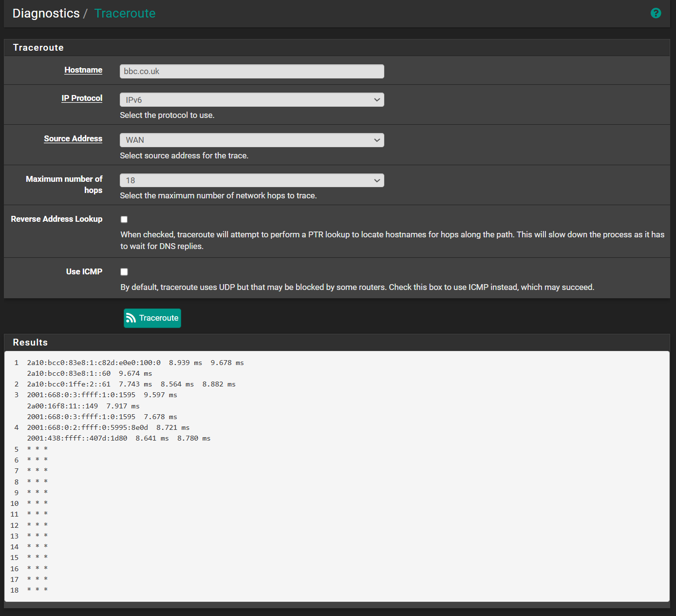Tick the Use ICMP checkbox
Screen dimensions: 676x616
pyautogui.click(x=124, y=272)
